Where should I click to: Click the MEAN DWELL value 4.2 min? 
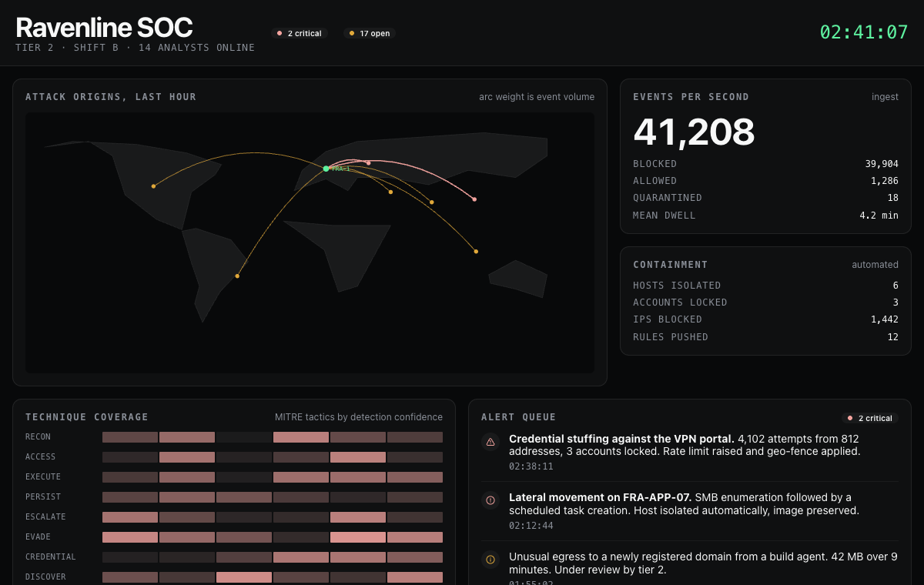coord(879,216)
